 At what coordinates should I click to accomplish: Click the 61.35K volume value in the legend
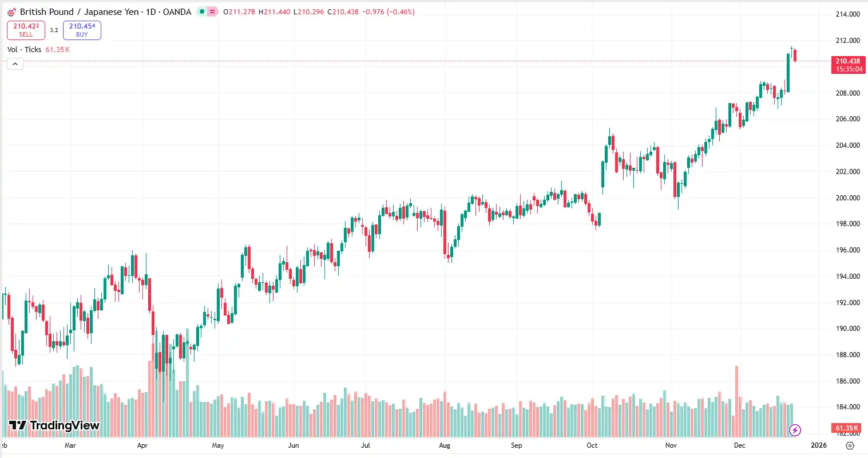pos(57,49)
